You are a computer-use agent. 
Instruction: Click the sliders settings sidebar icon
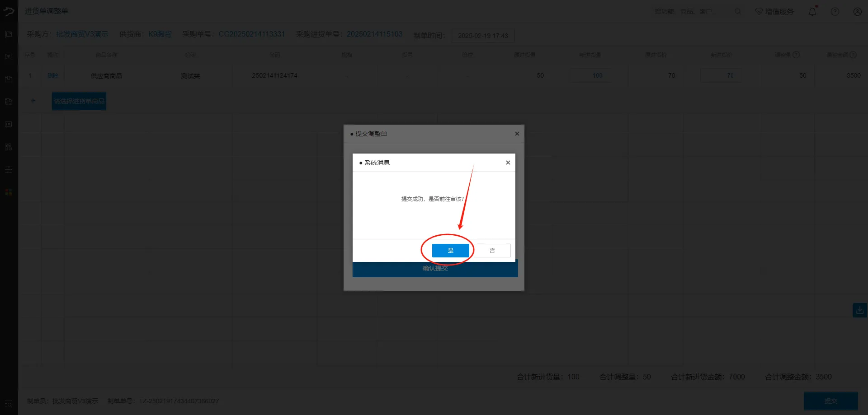pyautogui.click(x=9, y=169)
